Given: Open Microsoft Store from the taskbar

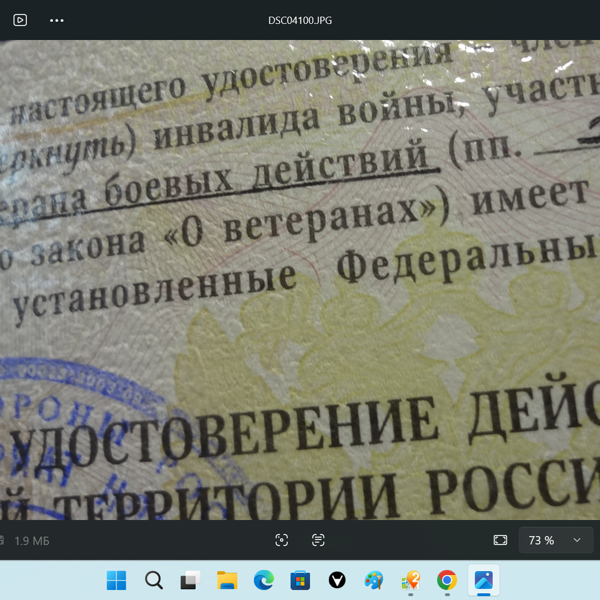Looking at the screenshot, I should (x=300, y=580).
